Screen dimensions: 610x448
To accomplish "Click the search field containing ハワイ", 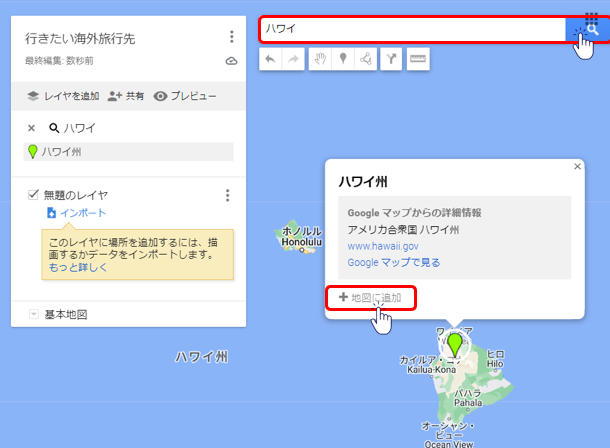I will point(412,29).
